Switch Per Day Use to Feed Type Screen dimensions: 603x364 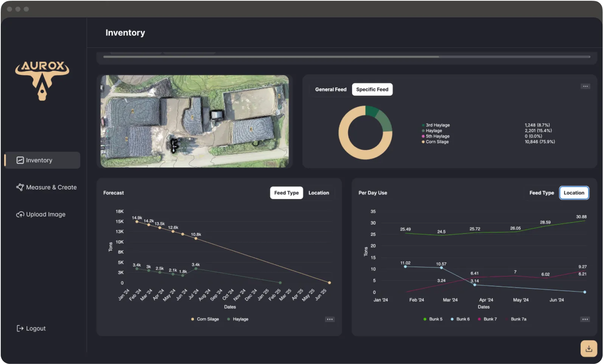[541, 193]
